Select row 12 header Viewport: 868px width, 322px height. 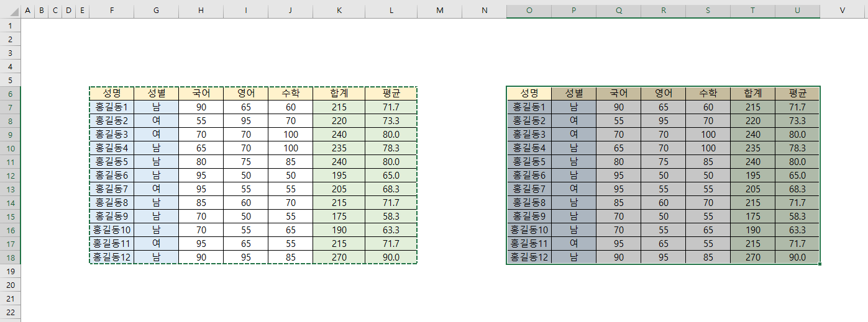click(x=10, y=175)
